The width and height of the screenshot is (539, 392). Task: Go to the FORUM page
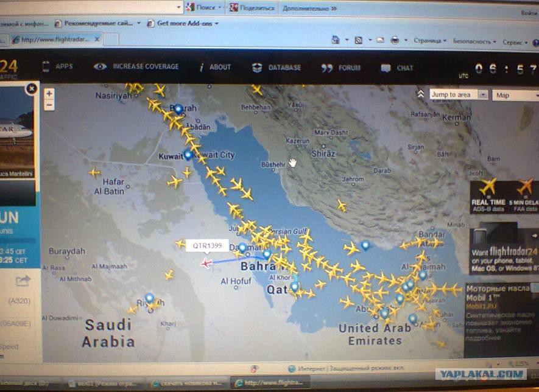[x=340, y=68]
